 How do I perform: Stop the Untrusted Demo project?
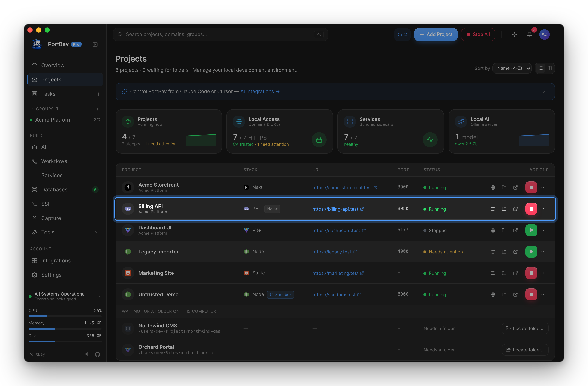pos(531,294)
